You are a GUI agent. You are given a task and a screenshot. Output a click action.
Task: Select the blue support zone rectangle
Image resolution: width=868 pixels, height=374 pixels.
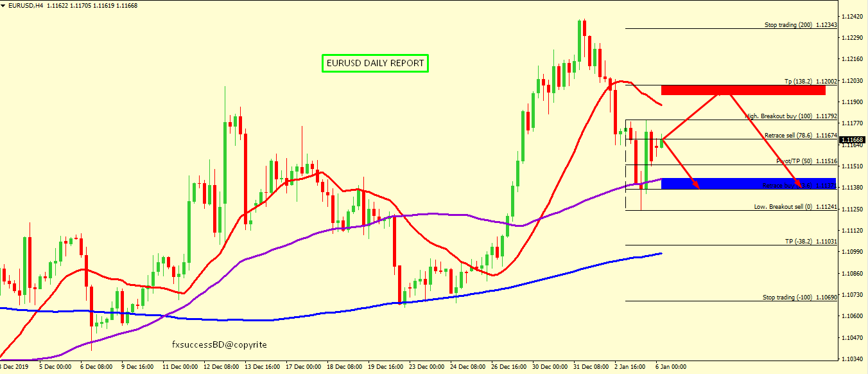point(748,184)
